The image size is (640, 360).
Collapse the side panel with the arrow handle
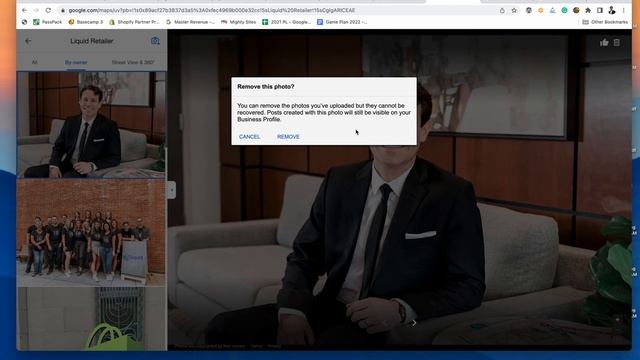coord(172,190)
